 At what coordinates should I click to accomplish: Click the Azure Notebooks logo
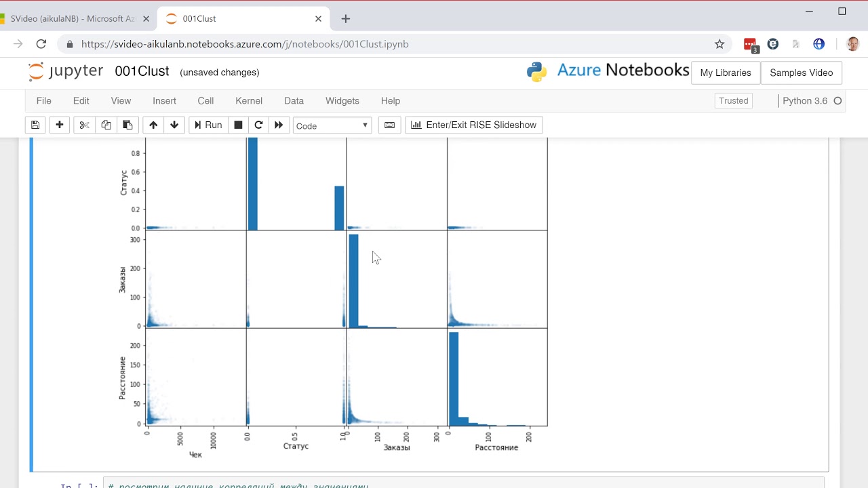608,71
